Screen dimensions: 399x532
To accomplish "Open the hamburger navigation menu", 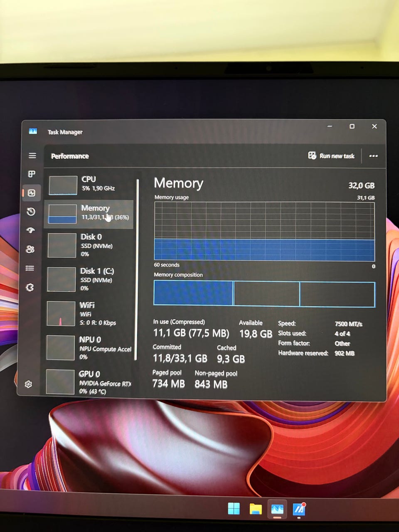I will [x=32, y=155].
